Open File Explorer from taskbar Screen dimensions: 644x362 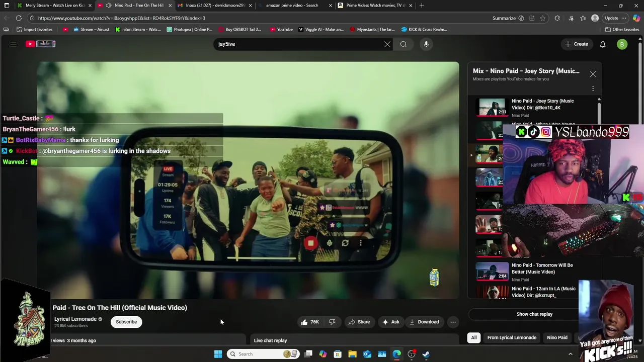pos(352,354)
